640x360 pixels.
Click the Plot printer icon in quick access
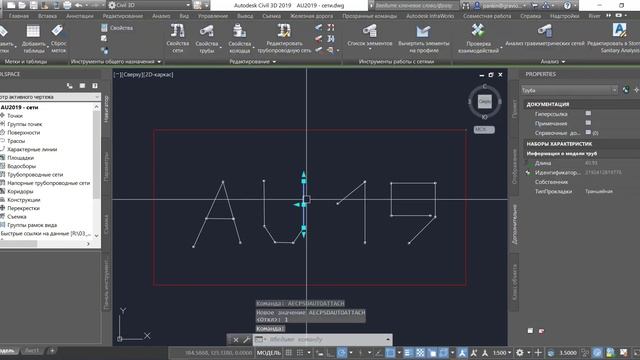[67, 5]
